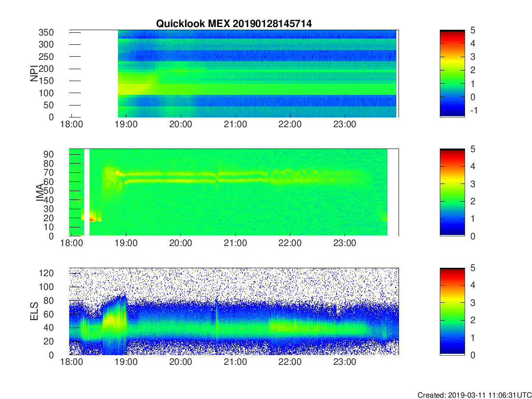Click the 19:00 tick label under IMA plot

[126, 243]
